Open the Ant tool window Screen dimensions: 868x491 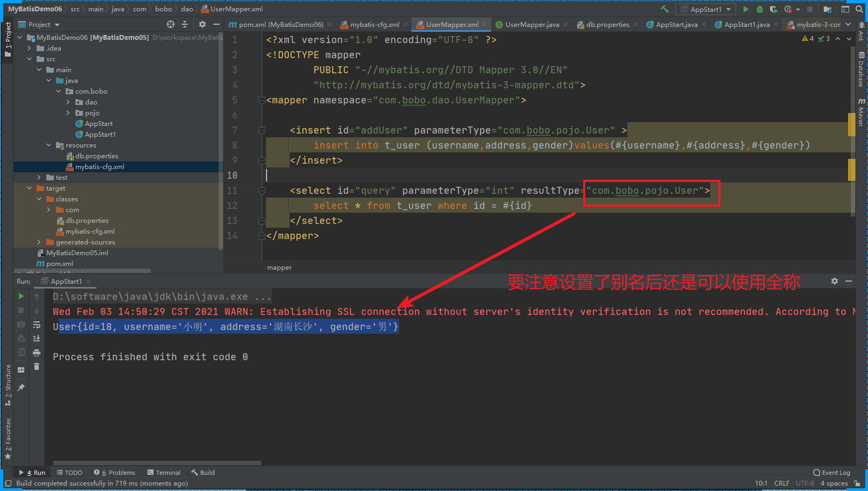(861, 32)
